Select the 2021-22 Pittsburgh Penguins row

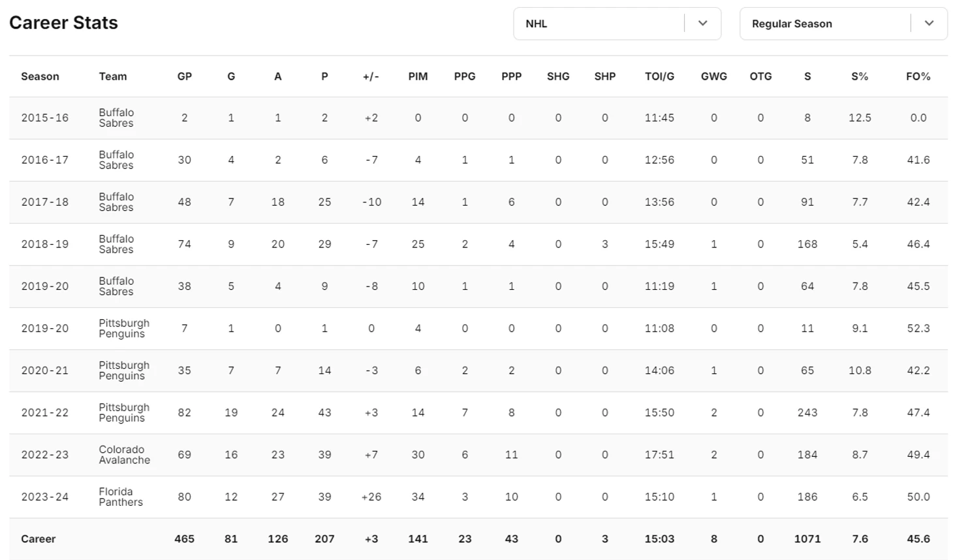pyautogui.click(x=478, y=412)
